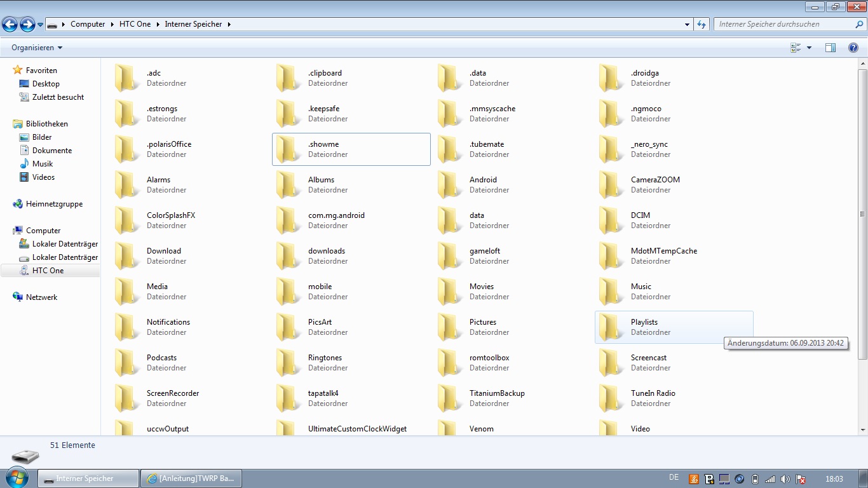Click the UltimateCustomClockWidget folder name
Screen dimensions: 868x488
coord(357,429)
